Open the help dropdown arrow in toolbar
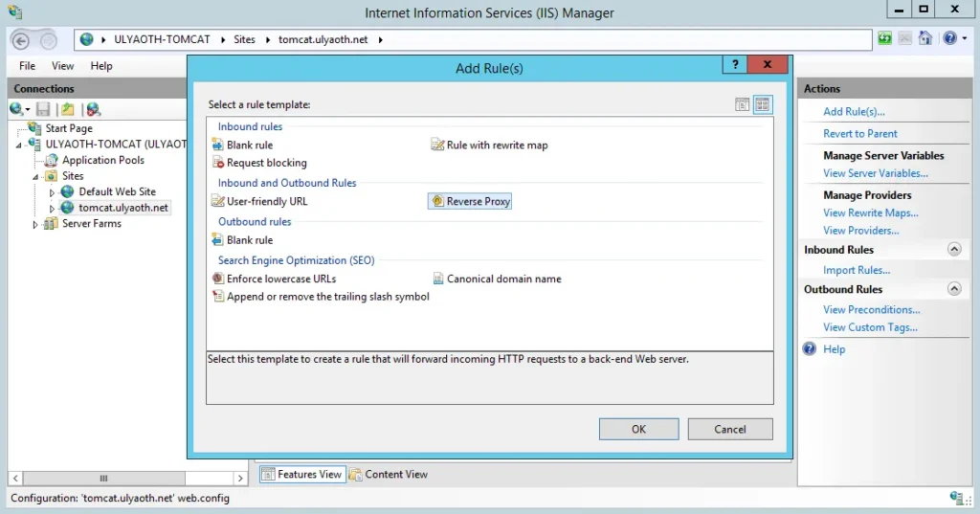The height and width of the screenshot is (514, 980). (x=963, y=39)
